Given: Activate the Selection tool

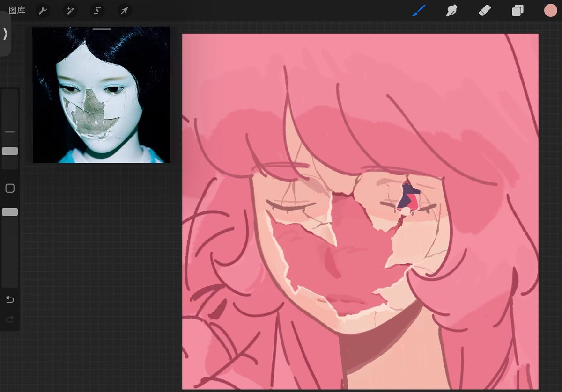Looking at the screenshot, I should tap(97, 10).
